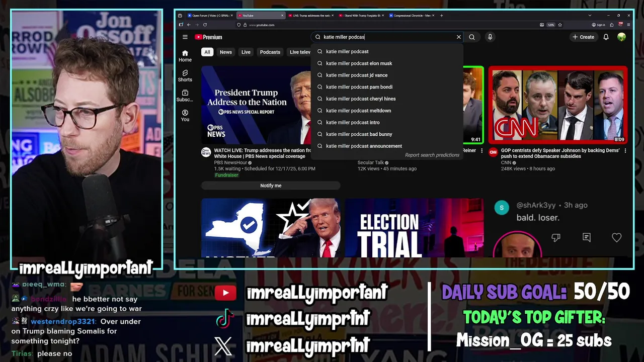Viewport: 644px width, 362px height.
Task: Open more options for CNN video
Action: tap(625, 150)
